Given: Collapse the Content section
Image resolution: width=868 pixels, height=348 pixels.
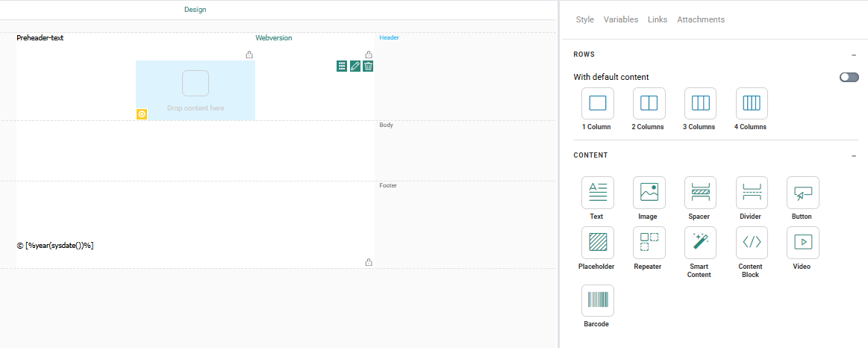Looking at the screenshot, I should click(x=853, y=156).
